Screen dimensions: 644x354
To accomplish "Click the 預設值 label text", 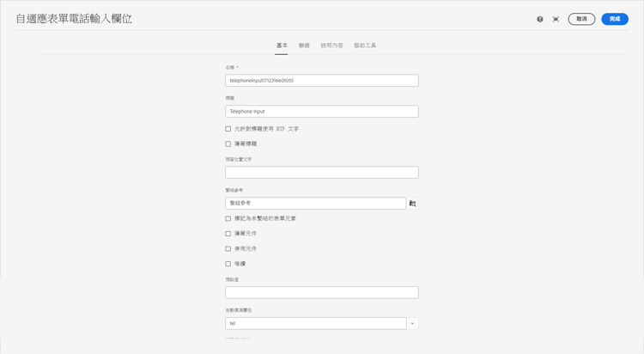I will pos(232,279).
